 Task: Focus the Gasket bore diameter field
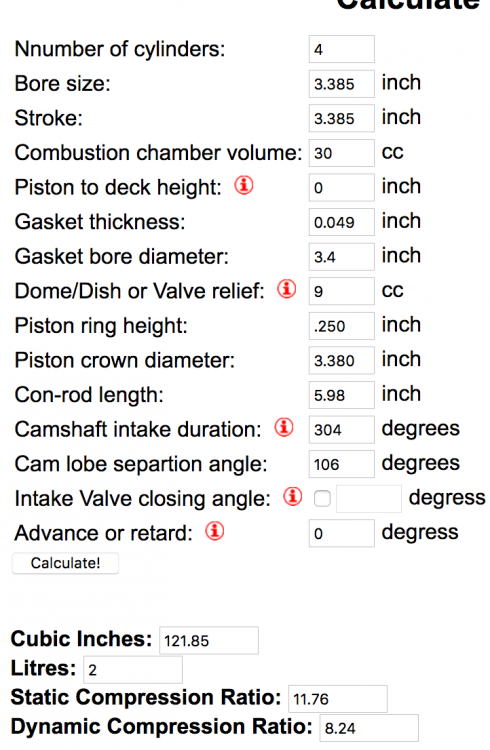coord(342,256)
